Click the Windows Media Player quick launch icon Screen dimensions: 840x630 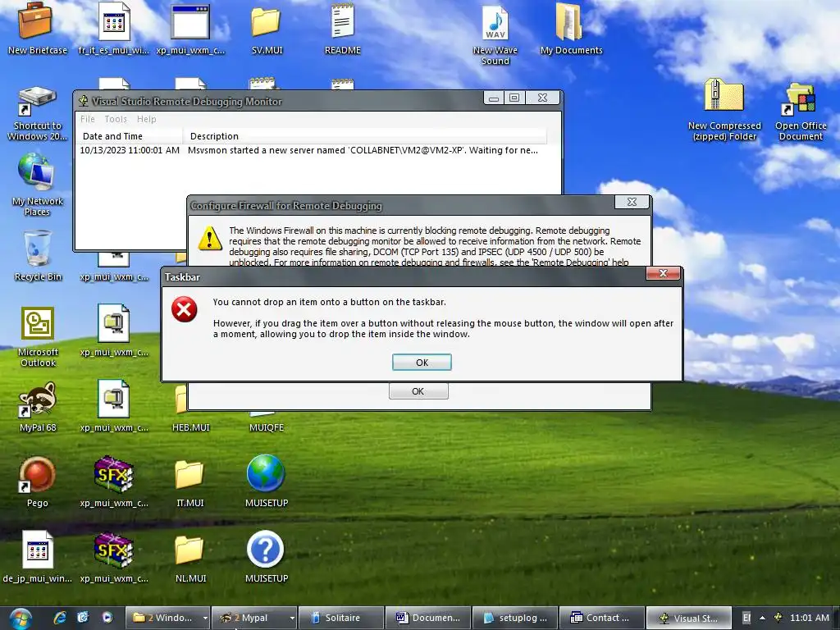(107, 618)
